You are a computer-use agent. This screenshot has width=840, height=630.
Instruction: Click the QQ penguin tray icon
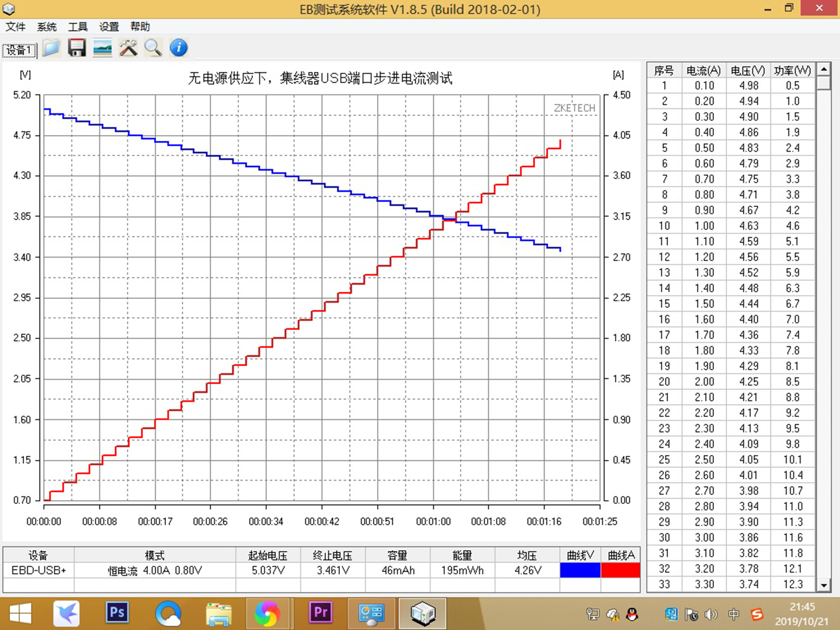point(632,615)
